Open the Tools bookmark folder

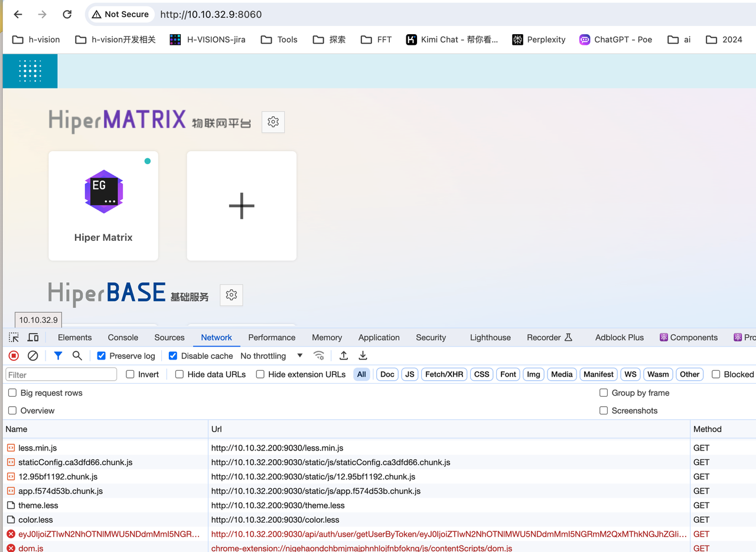[x=279, y=40]
